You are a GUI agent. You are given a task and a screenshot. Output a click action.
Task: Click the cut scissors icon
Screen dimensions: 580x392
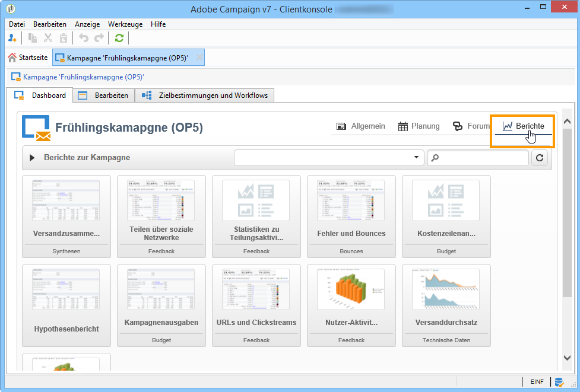48,38
